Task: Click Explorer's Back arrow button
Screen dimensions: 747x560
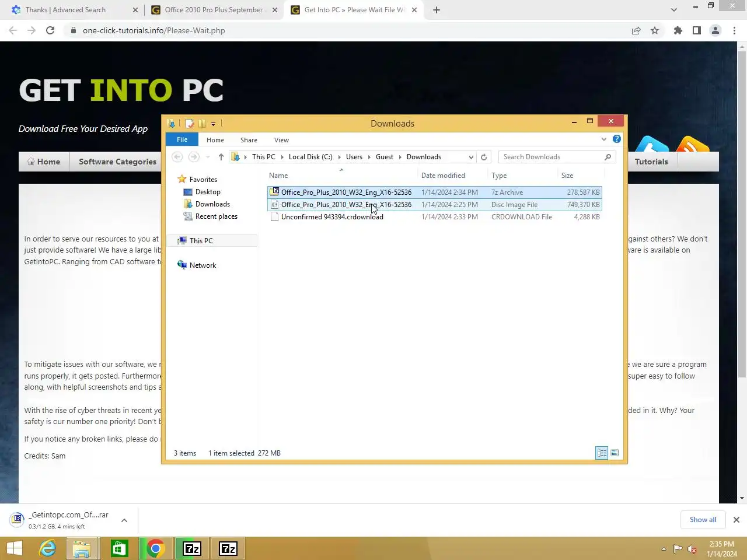Action: pos(177,157)
